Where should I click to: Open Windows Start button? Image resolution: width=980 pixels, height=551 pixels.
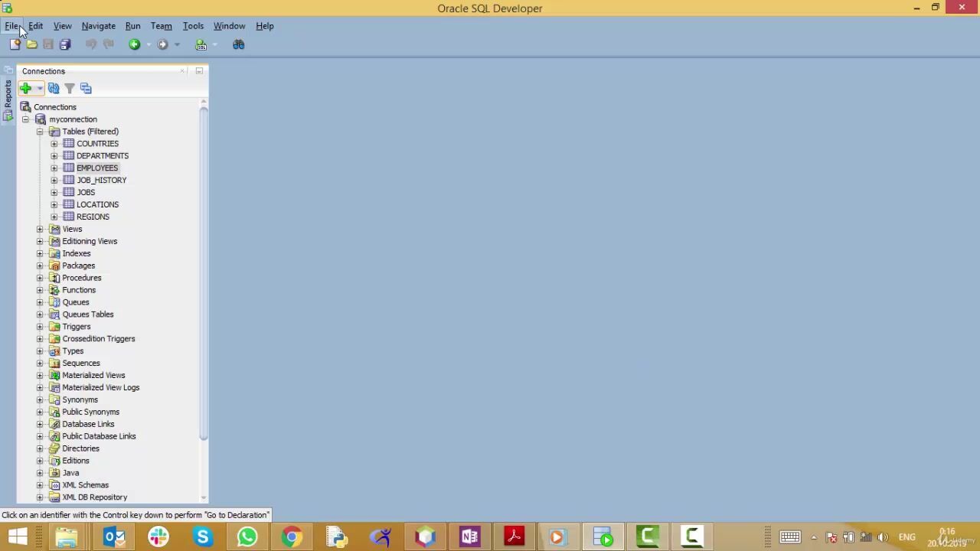pos(18,537)
